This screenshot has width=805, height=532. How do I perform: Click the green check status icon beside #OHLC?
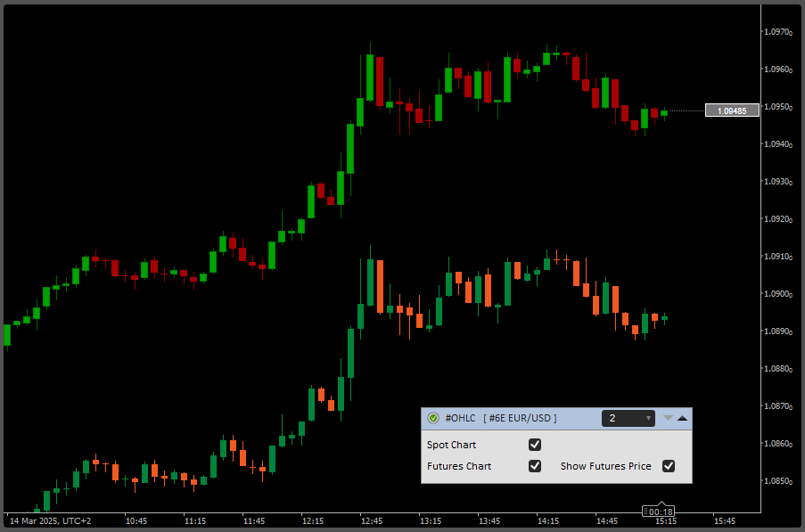(433, 418)
